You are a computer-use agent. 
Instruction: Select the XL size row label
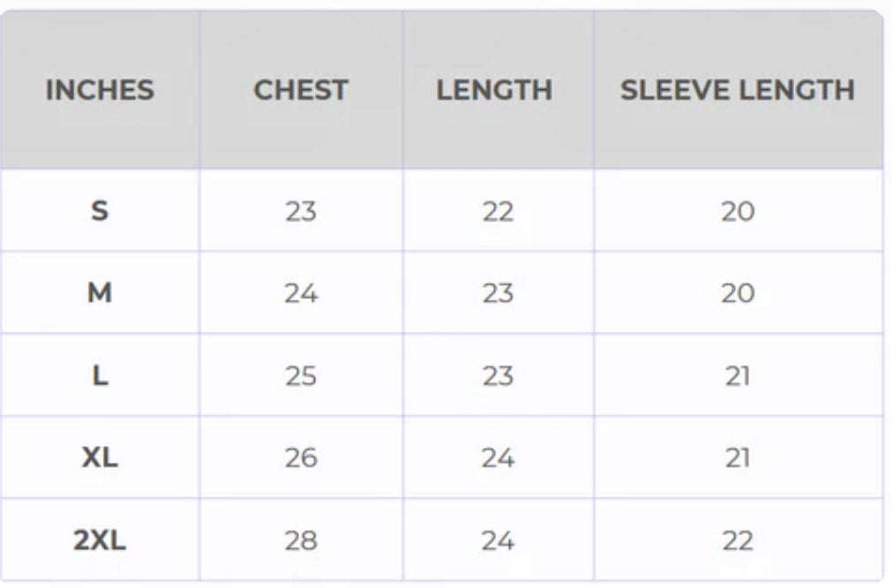100,458
